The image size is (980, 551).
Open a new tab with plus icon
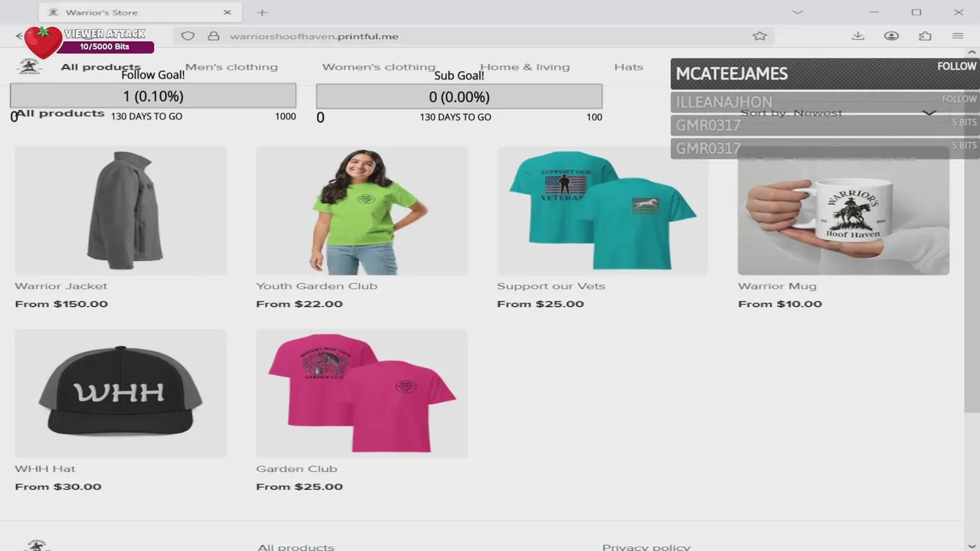(262, 12)
